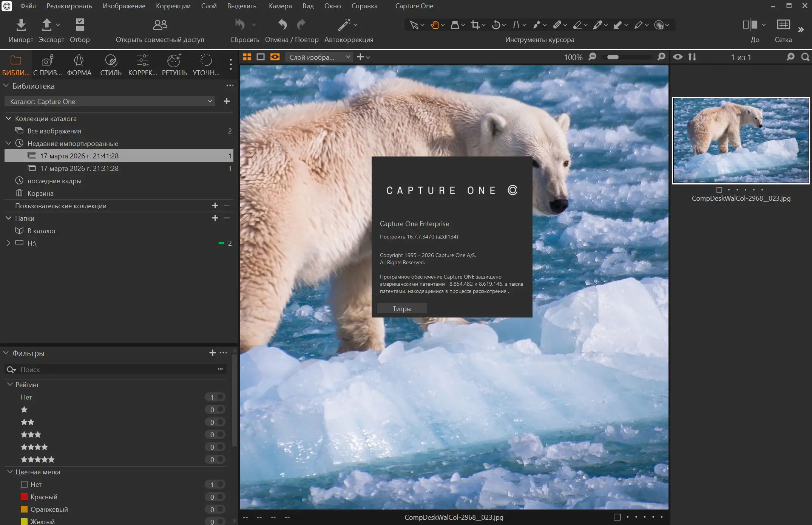Screen dimensions: 812x525
Task: Toggle browser visibility eye icon
Action: tap(678, 57)
